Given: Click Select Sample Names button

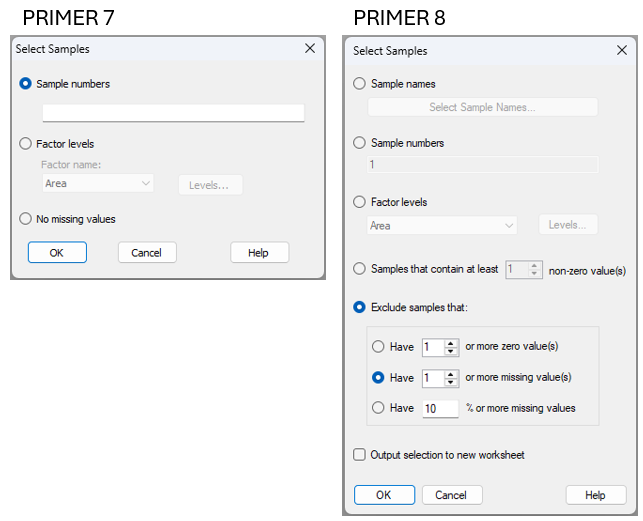Looking at the screenshot, I should pyautogui.click(x=482, y=107).
